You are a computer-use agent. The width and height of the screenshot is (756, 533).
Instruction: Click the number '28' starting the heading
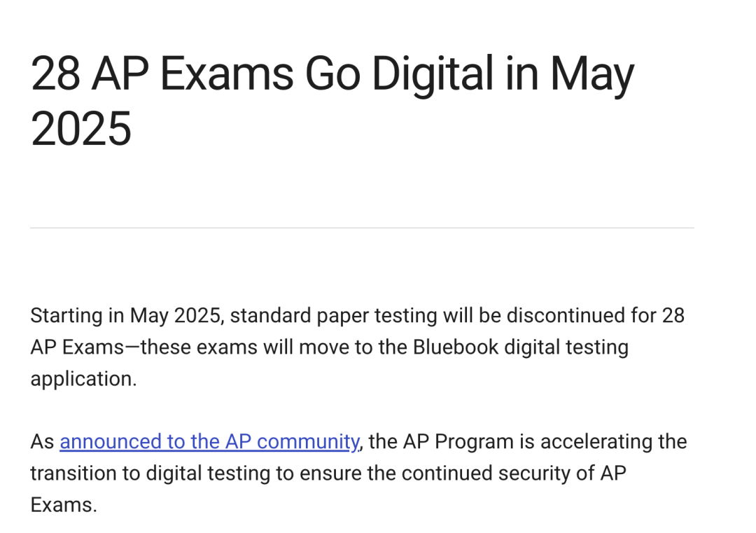(x=55, y=74)
